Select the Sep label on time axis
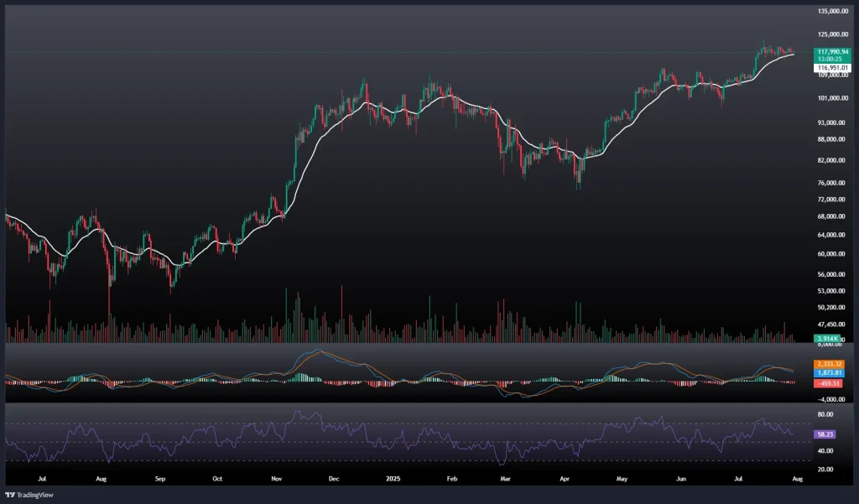Screen dimensions: 859x504 point(161,480)
